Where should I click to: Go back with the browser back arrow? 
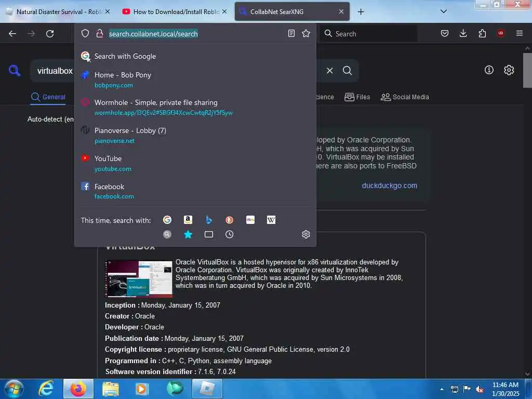[x=12, y=34]
